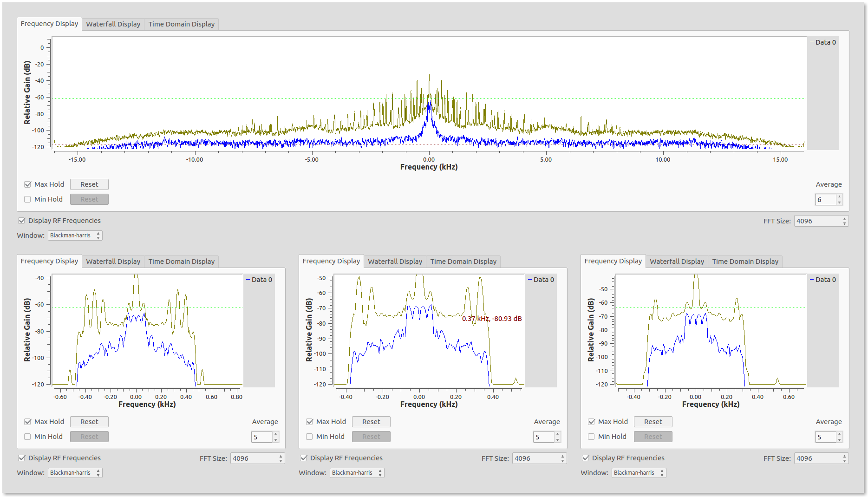Toggle Data 0 legend in top plot
Viewport: 868px width, 497px height.
(x=823, y=42)
